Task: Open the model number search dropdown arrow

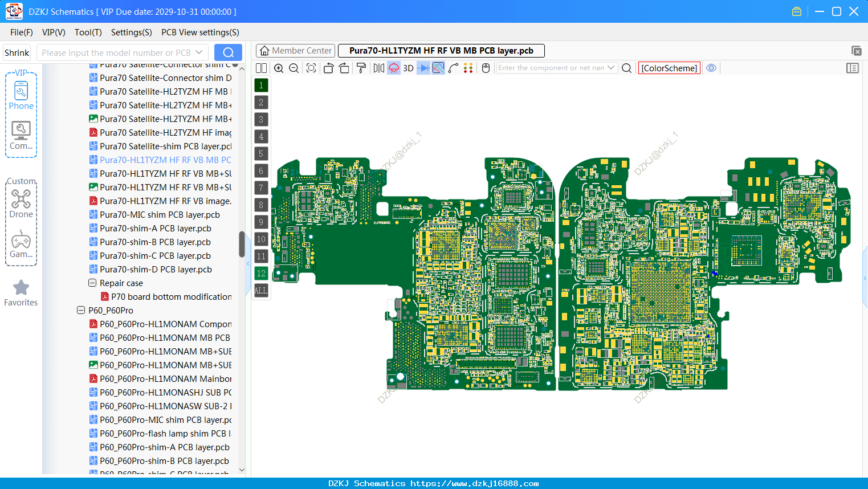Action: coord(199,52)
